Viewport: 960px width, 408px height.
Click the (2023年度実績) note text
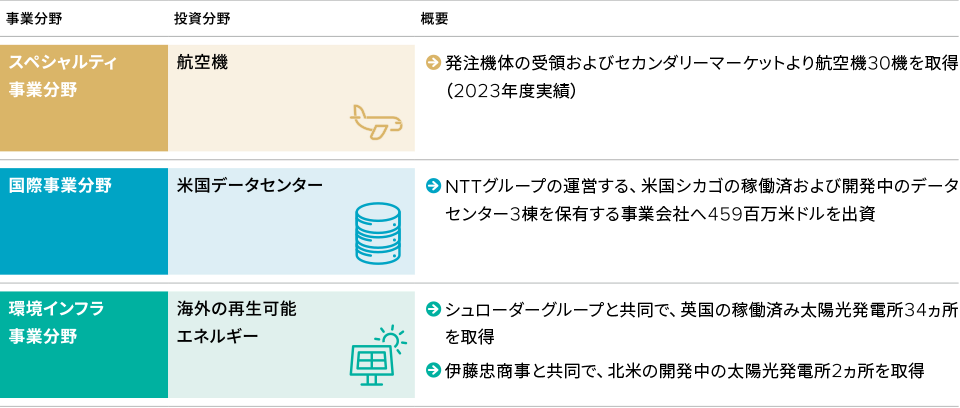[x=511, y=92]
